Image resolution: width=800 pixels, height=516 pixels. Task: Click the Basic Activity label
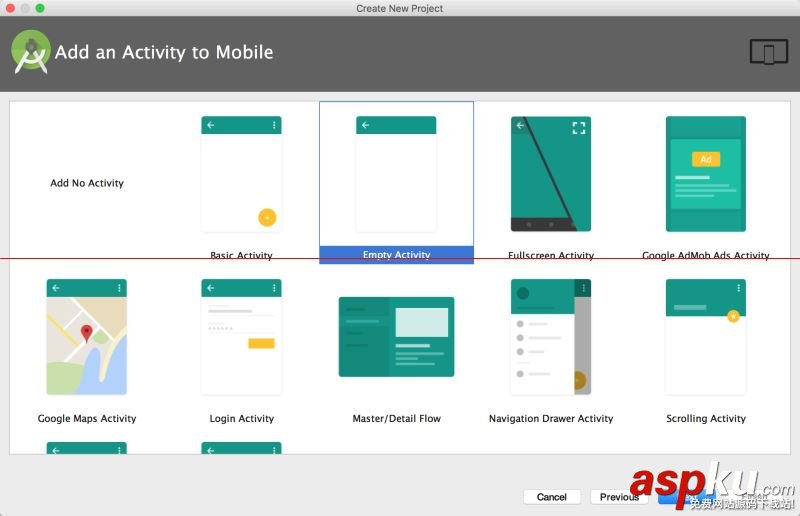point(241,255)
